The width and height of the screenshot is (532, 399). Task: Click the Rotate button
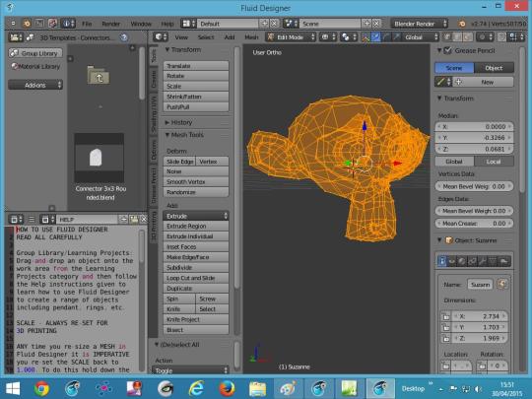[196, 76]
